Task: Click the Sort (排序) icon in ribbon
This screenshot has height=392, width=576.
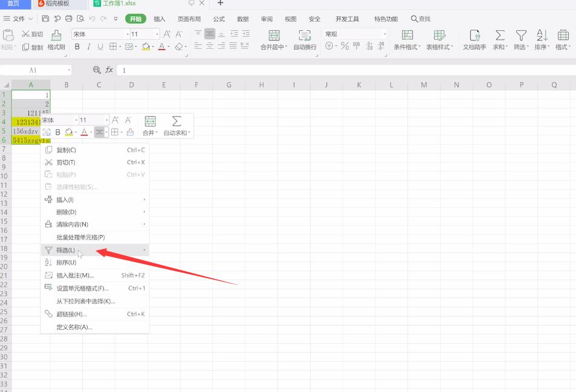Action: 542,35
